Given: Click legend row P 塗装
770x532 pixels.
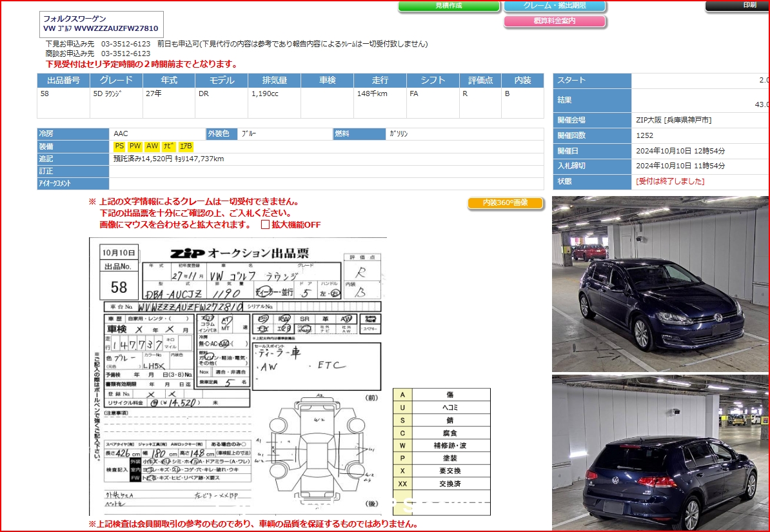Looking at the screenshot, I should pyautogui.click(x=442, y=458).
